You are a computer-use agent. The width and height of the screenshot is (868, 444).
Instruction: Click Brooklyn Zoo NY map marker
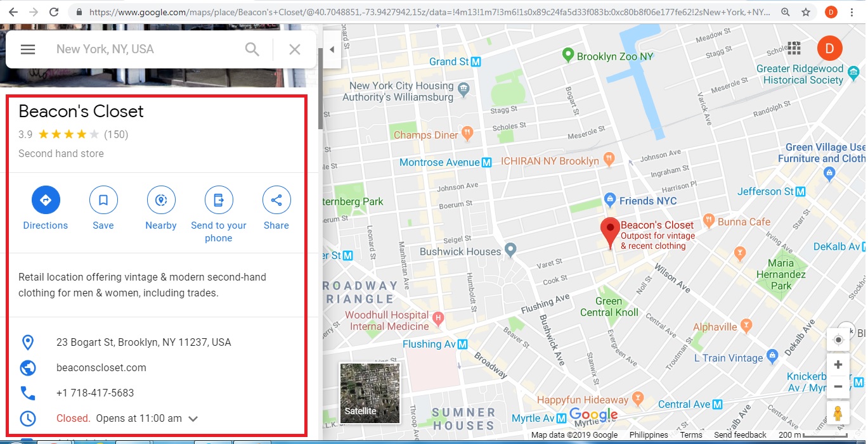569,56
